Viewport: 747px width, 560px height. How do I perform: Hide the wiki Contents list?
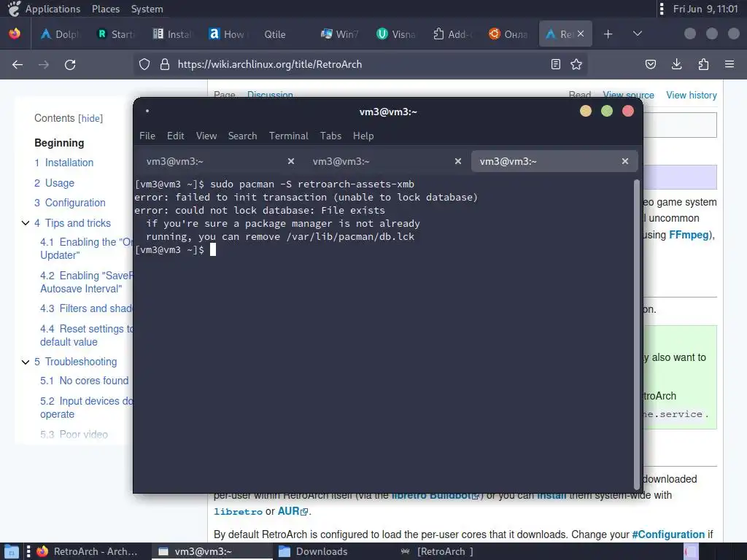point(90,119)
